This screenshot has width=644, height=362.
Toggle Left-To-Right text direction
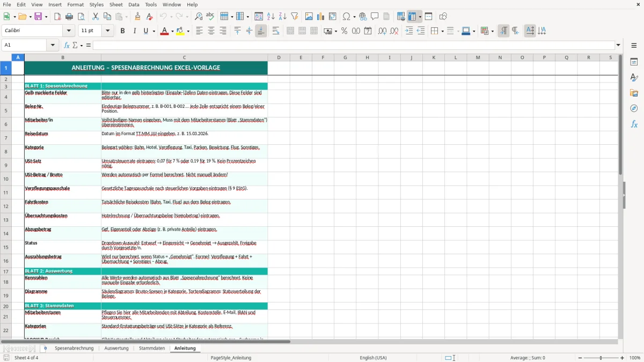(x=503, y=31)
